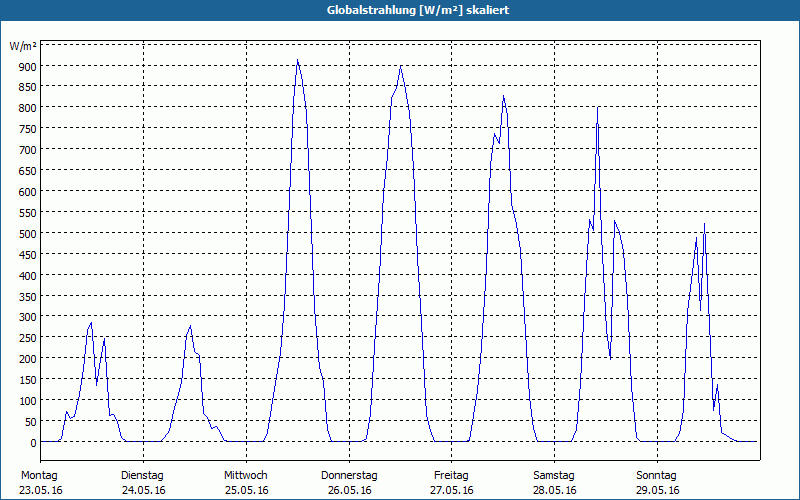Click the 500 y-axis value
800x500 pixels.
pos(28,234)
